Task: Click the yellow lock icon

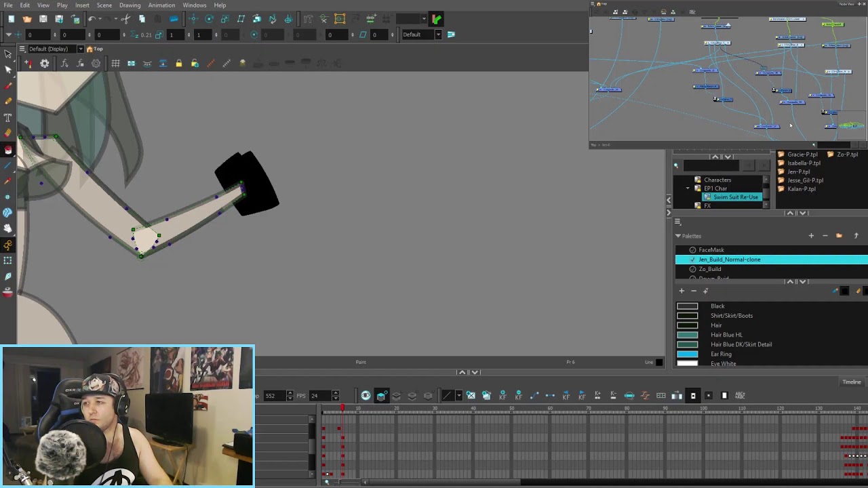Action: click(178, 63)
